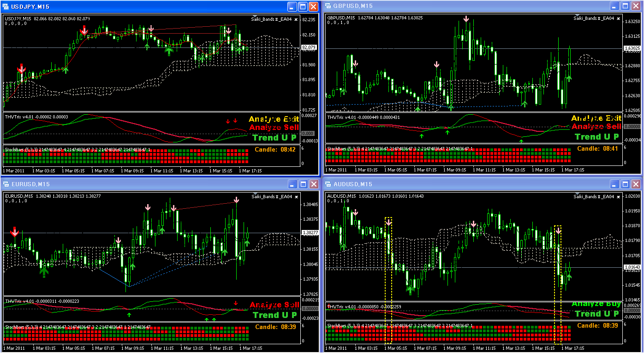Maximize the USDJPY,M15 chart window

click(303, 6)
